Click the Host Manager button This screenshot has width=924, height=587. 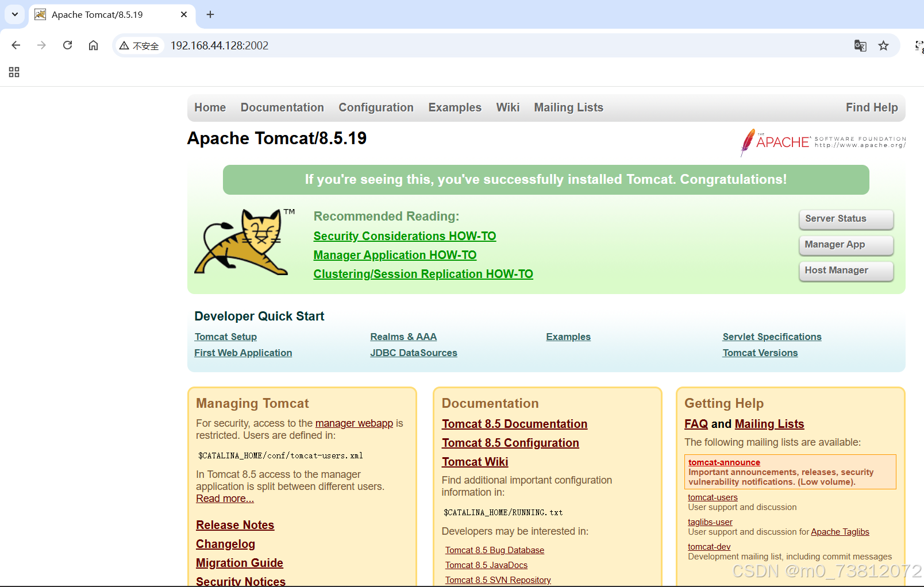pyautogui.click(x=846, y=271)
